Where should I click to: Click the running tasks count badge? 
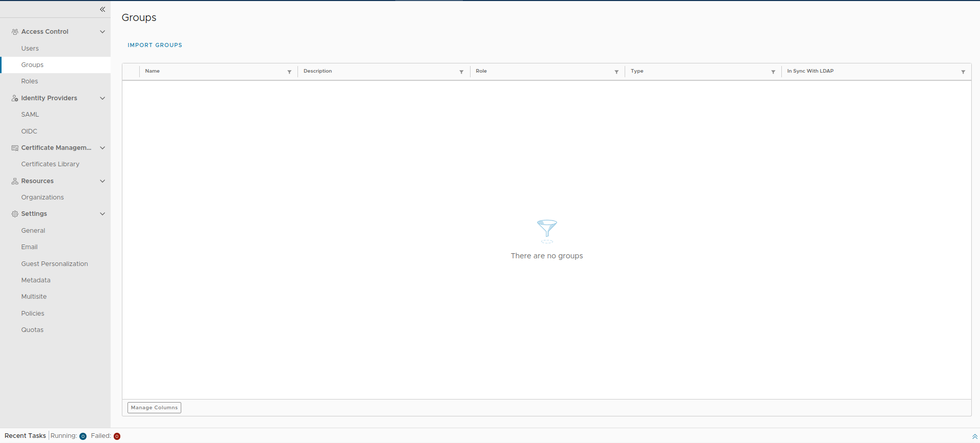83,436
